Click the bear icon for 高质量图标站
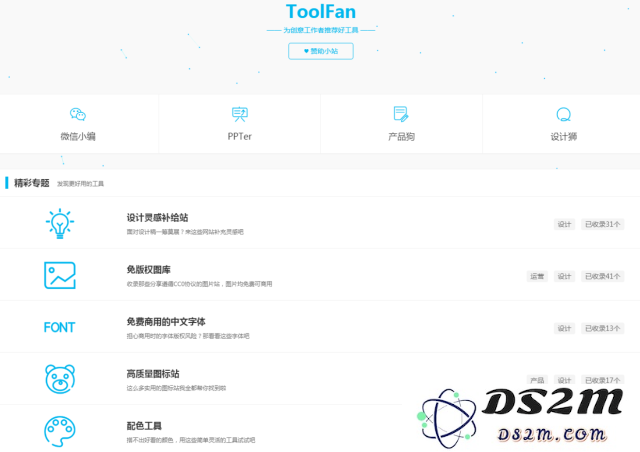Screen dimensions: 640x452 pos(60,379)
